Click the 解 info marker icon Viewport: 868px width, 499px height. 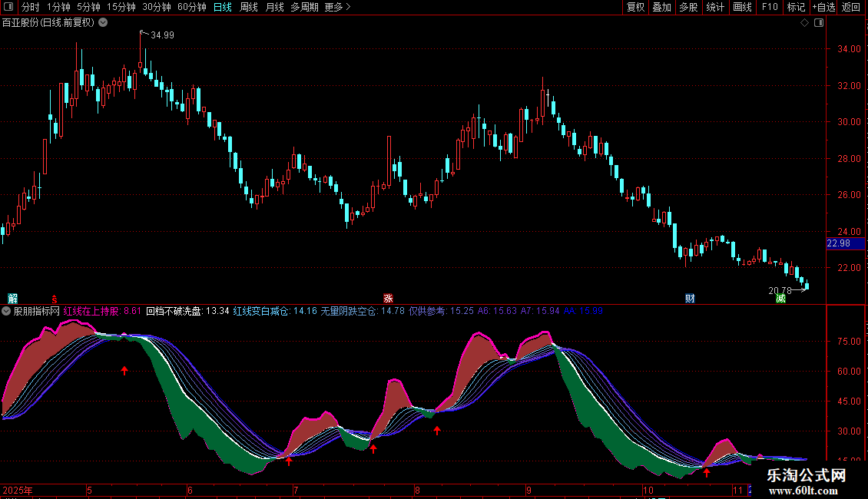12,298
